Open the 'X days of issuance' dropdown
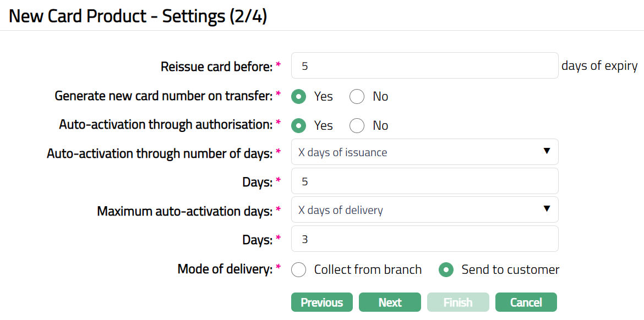The image size is (644, 320). tap(424, 152)
